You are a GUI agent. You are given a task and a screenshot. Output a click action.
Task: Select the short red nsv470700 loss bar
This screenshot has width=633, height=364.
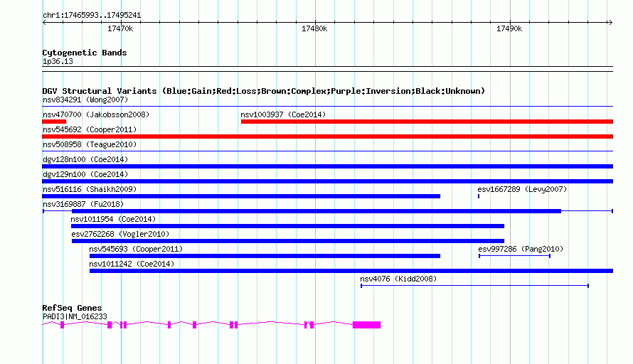[54, 122]
